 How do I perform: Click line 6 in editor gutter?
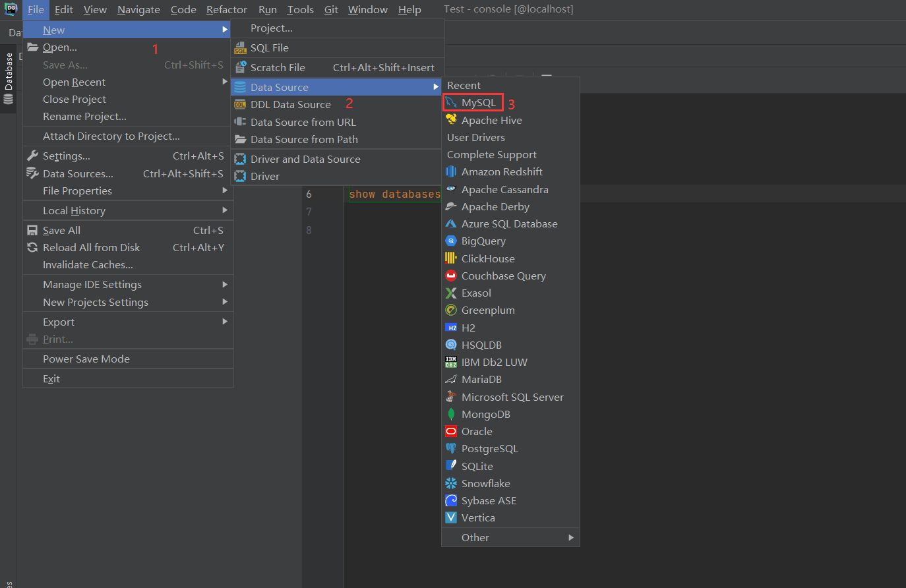coord(309,194)
